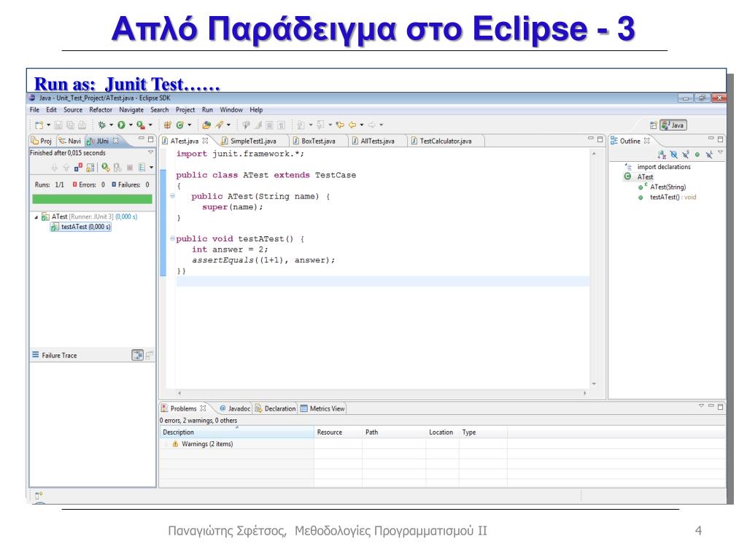Switch to the Java perspective button

coord(673,125)
